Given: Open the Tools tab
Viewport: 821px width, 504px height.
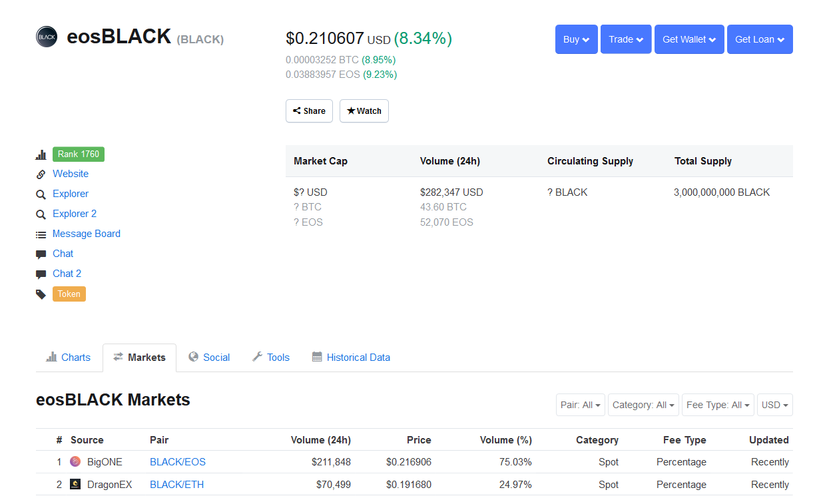Looking at the screenshot, I should coord(271,358).
